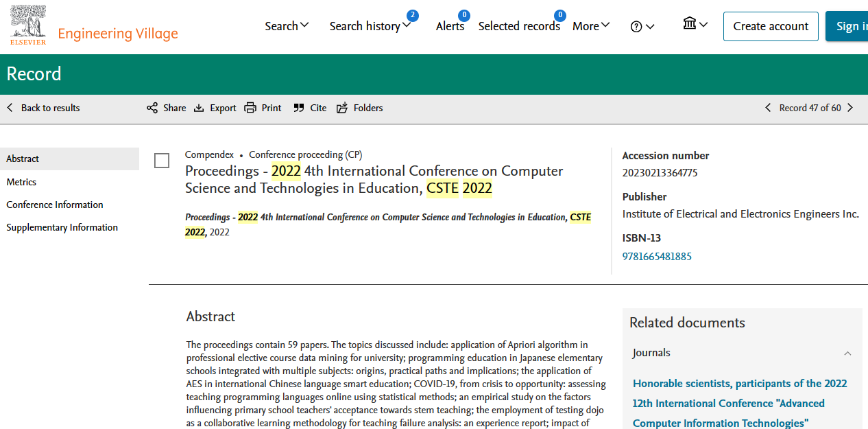Open Alerts
Viewport: 868px width, 429px height.
[x=450, y=26]
